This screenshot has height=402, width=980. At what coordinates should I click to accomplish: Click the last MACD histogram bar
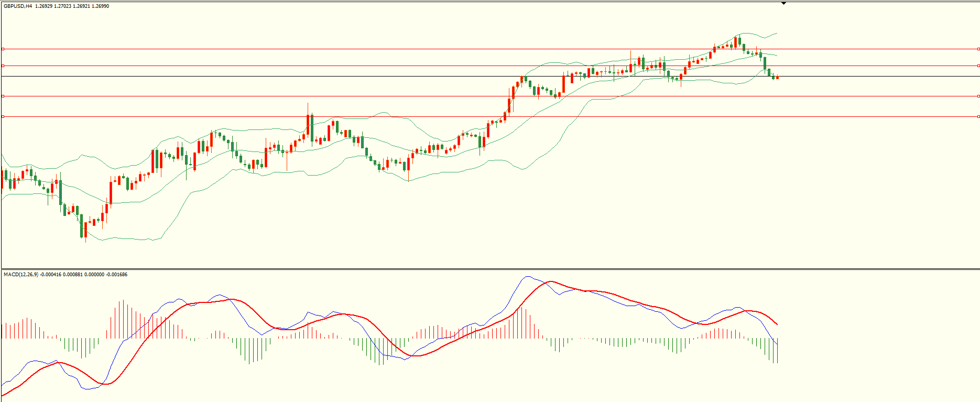pyautogui.click(x=778, y=351)
